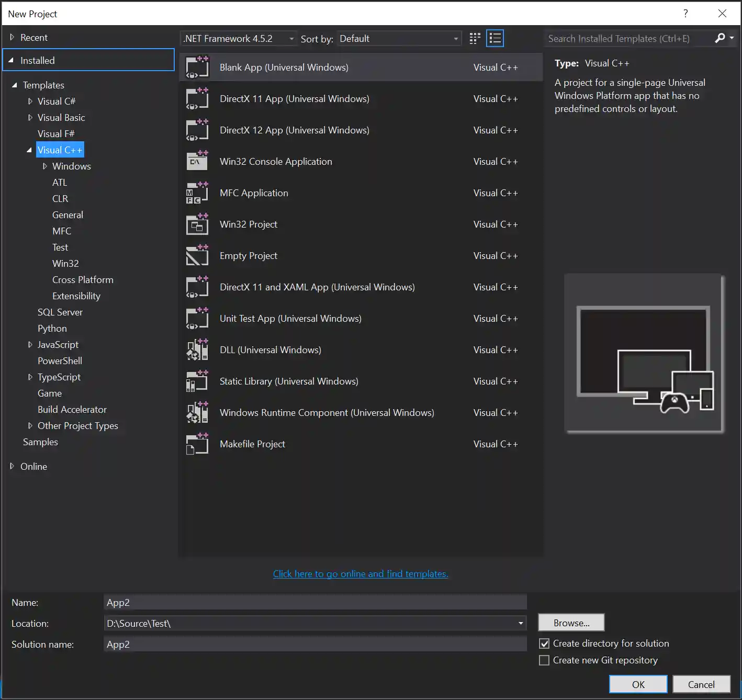The height and width of the screenshot is (700, 742).
Task: Select the SQL Server templates category
Action: 60,312
